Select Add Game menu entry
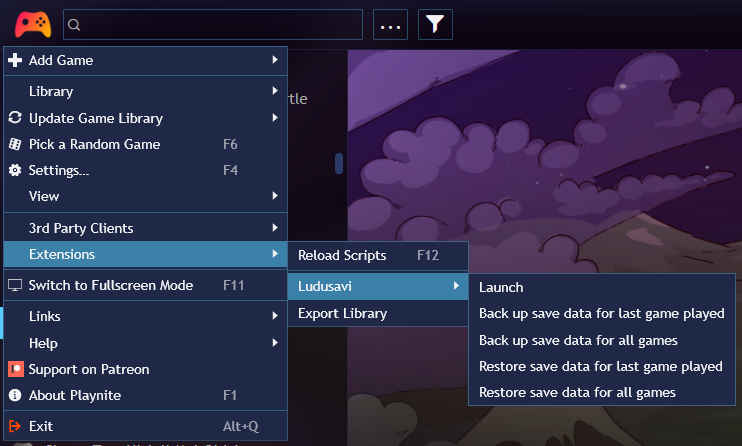 point(145,60)
